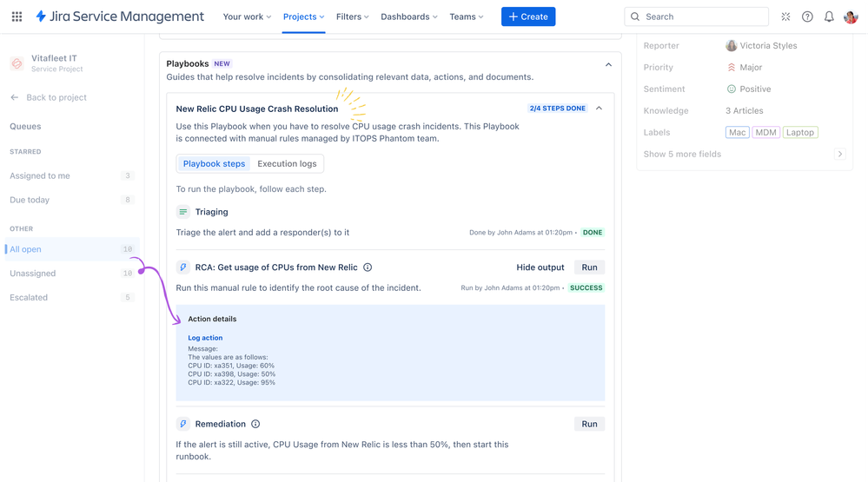Viewport: 868px width, 482px height.
Task: Select the All open queue
Action: [x=72, y=249]
